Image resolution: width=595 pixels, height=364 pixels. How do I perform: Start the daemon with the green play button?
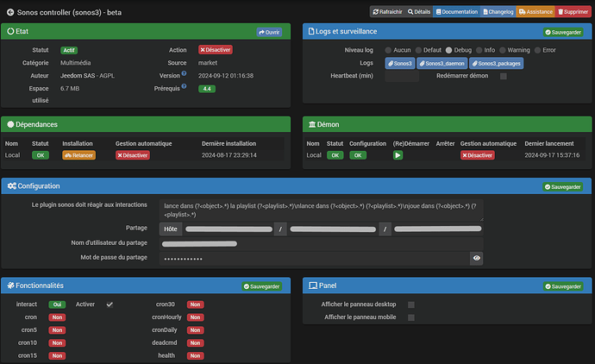tap(398, 155)
